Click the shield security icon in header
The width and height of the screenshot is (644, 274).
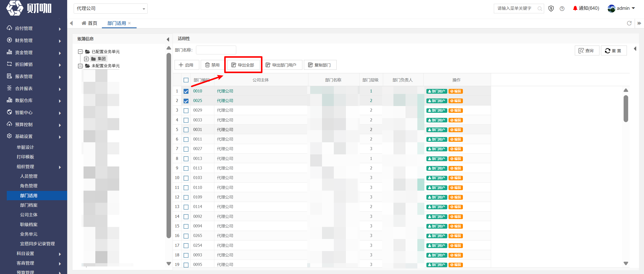[x=551, y=9]
